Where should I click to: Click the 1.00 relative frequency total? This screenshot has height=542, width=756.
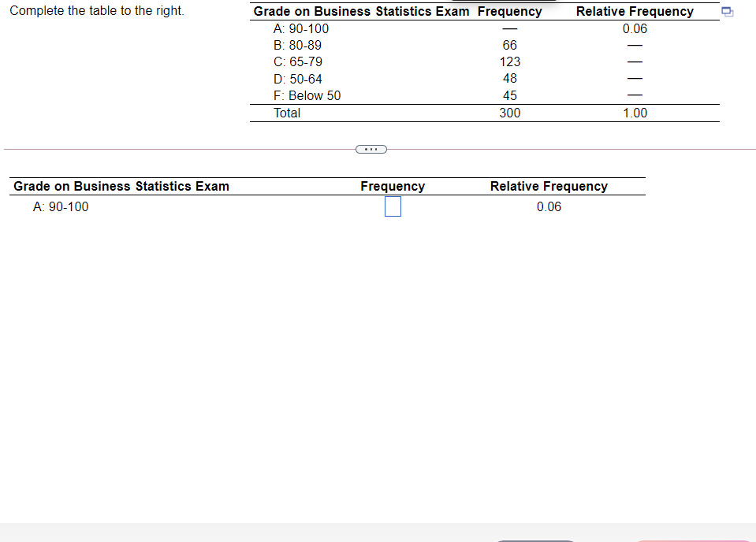click(635, 113)
